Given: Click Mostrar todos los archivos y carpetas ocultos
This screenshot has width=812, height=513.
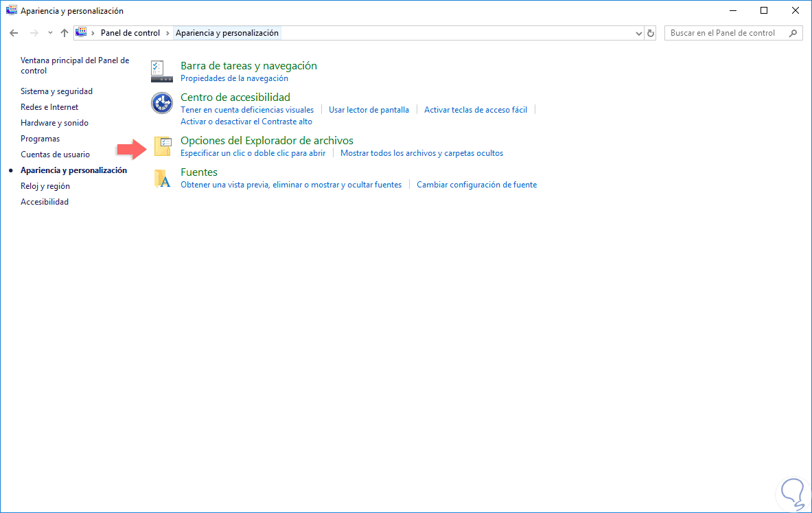Looking at the screenshot, I should (x=421, y=153).
